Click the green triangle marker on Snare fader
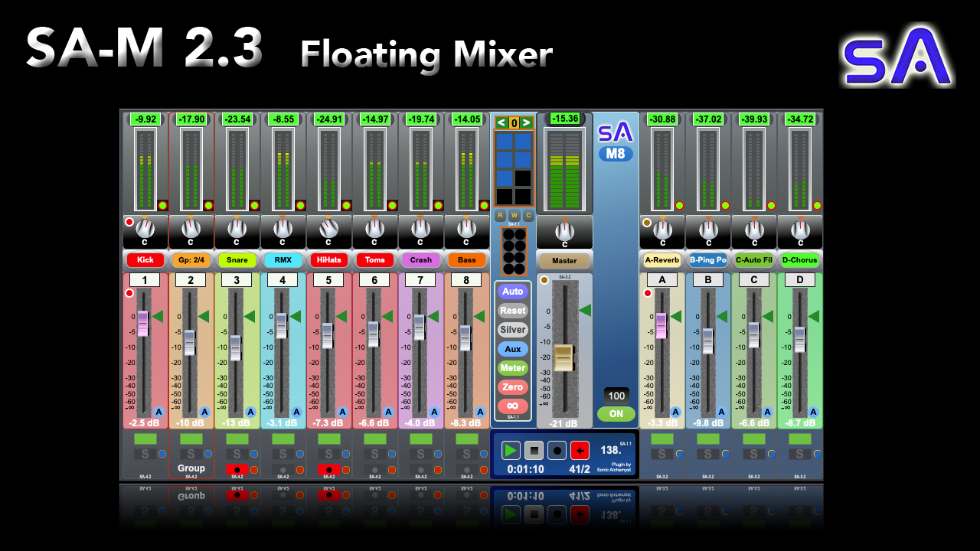The height and width of the screenshot is (551, 980). [x=250, y=316]
